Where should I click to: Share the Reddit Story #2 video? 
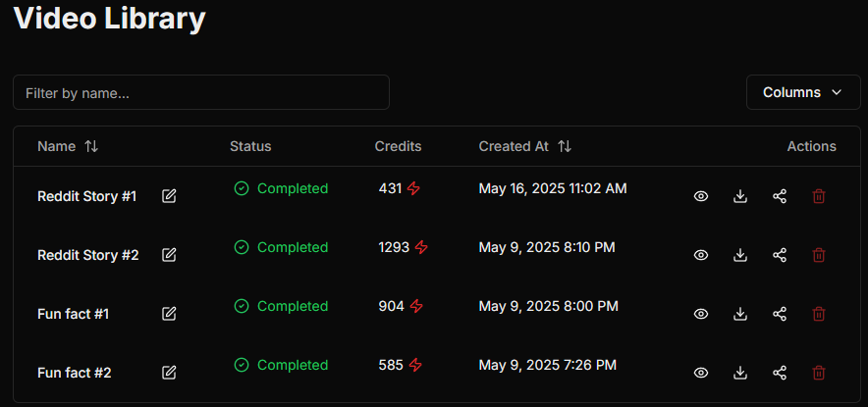point(780,255)
